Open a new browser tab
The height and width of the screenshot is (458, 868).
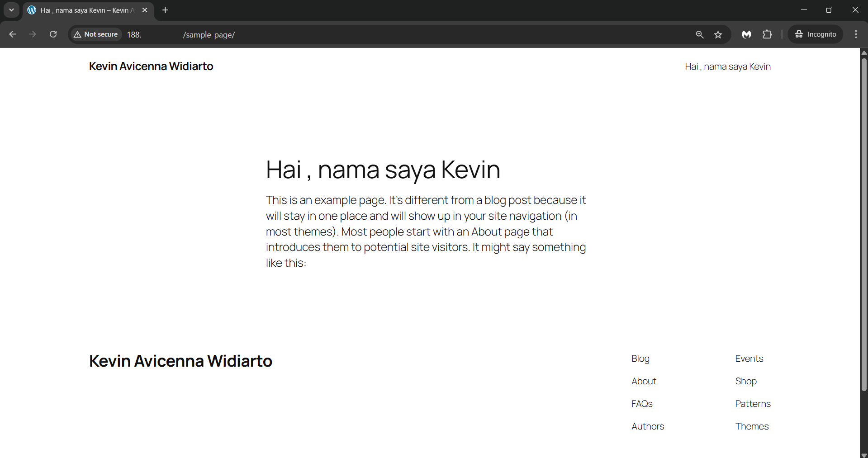166,10
